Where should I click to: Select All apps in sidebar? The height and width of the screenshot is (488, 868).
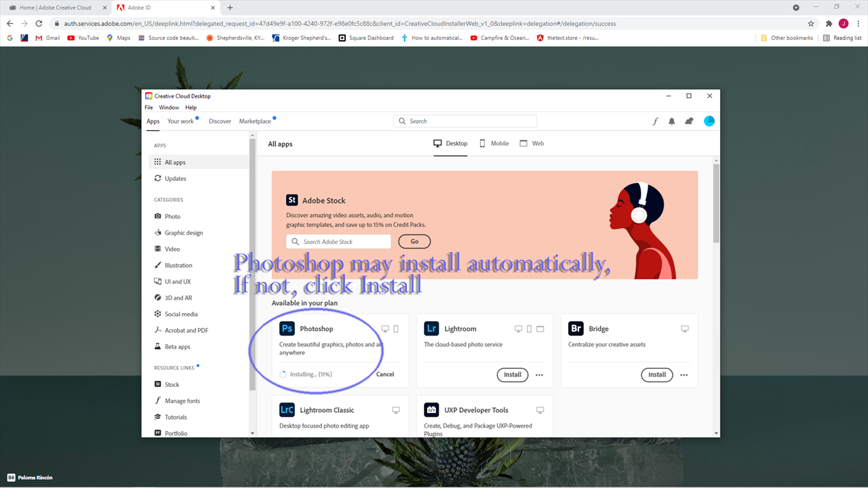coord(199,162)
